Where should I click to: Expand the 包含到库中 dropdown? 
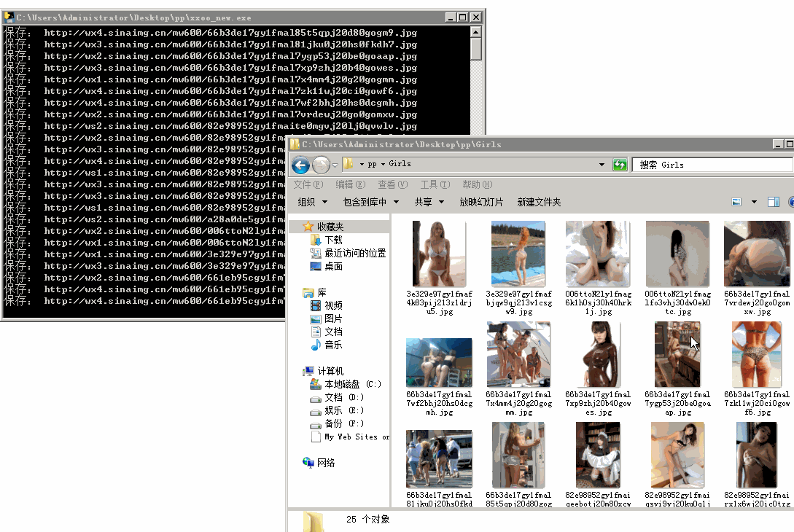pos(371,202)
